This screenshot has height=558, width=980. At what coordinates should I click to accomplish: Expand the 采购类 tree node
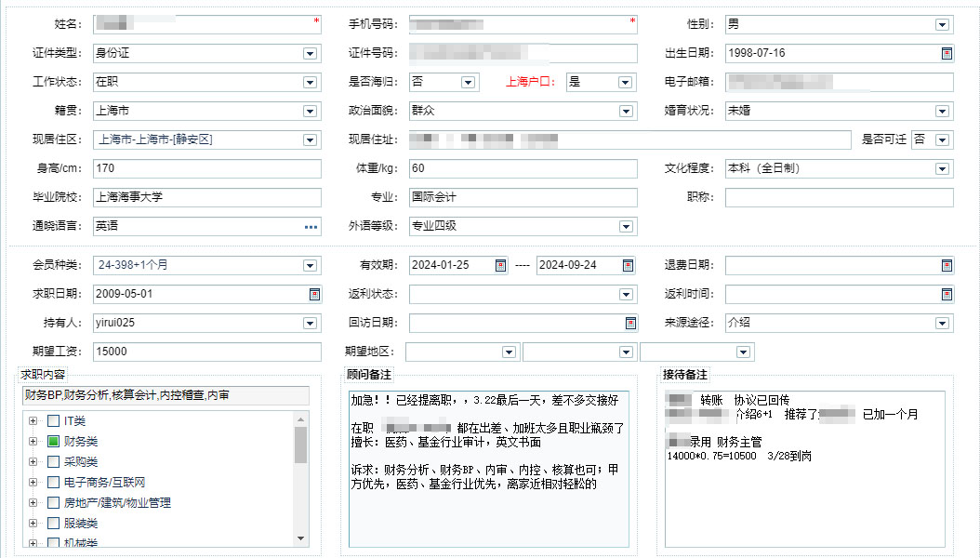point(33,462)
